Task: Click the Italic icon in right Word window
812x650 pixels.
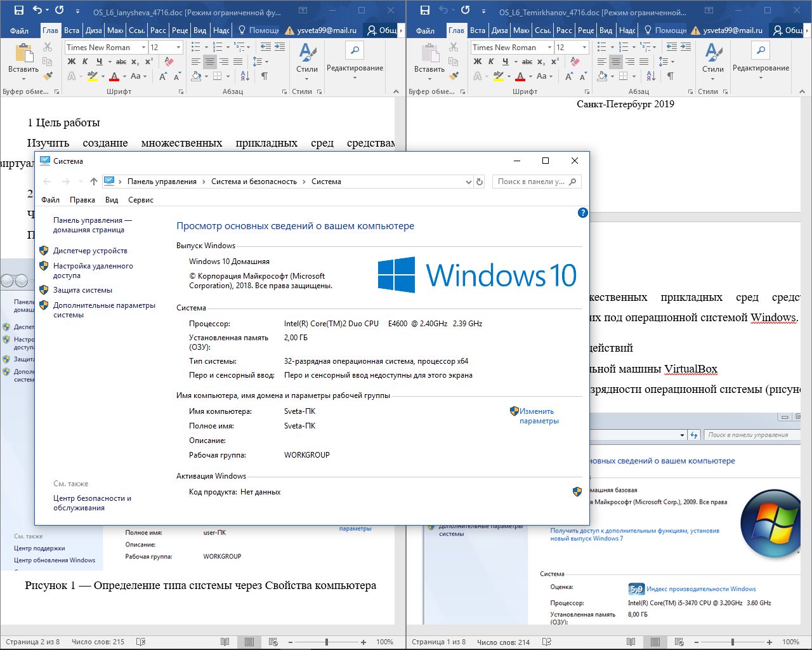Action: pyautogui.click(x=491, y=62)
